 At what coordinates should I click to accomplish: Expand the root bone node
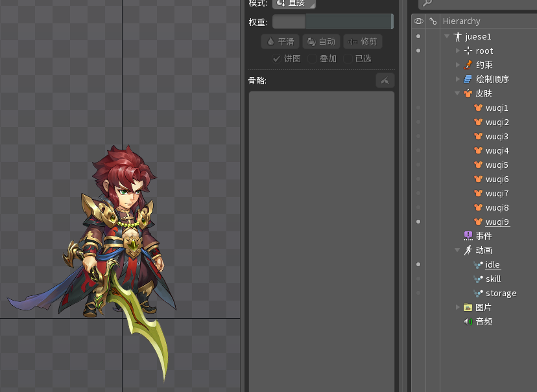tap(457, 51)
